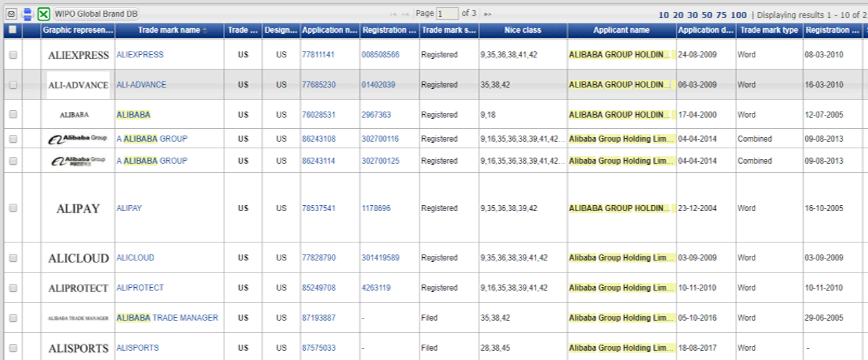Viewport: 868px width, 360px height.
Task: Open registration number 2967363 link
Action: coord(376,115)
